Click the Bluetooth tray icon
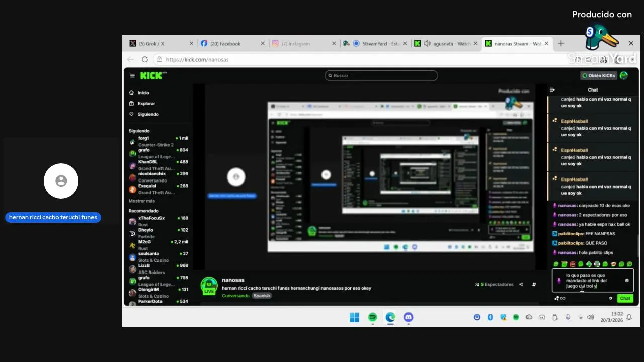This screenshot has height=362, width=644. tap(490, 317)
